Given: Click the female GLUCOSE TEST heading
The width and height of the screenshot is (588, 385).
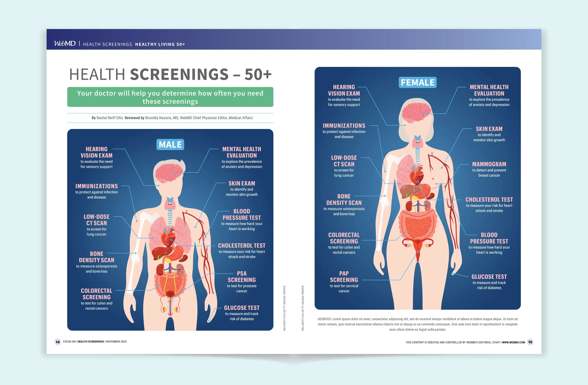Looking at the screenshot, I should [x=489, y=277].
